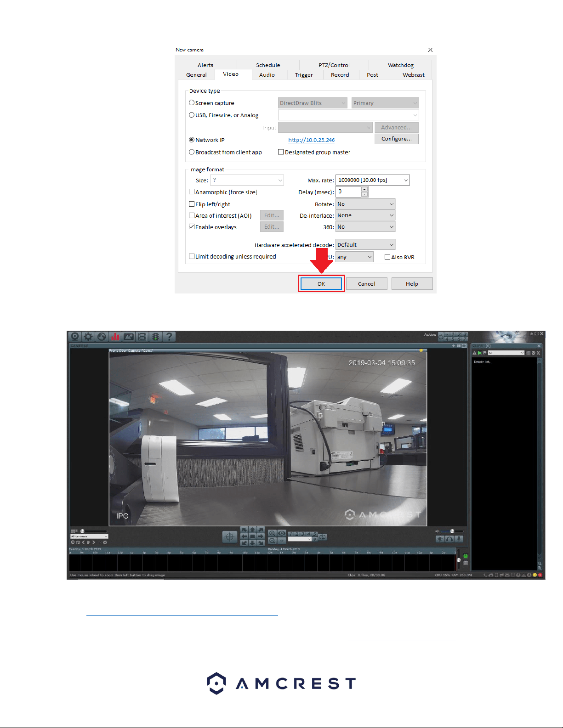Open the PTZ/Control tab
The height and width of the screenshot is (728, 563).
coord(334,65)
